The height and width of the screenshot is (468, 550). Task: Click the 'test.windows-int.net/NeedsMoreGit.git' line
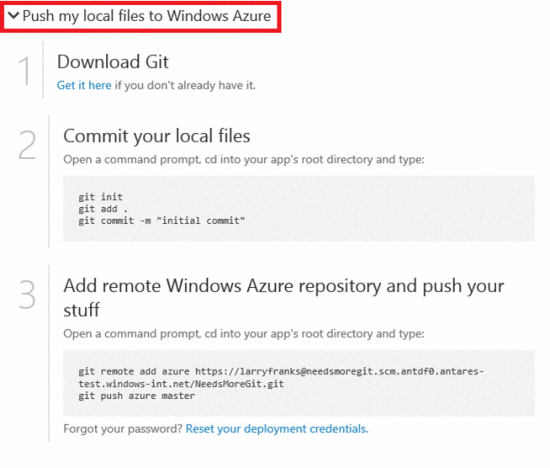(181, 384)
